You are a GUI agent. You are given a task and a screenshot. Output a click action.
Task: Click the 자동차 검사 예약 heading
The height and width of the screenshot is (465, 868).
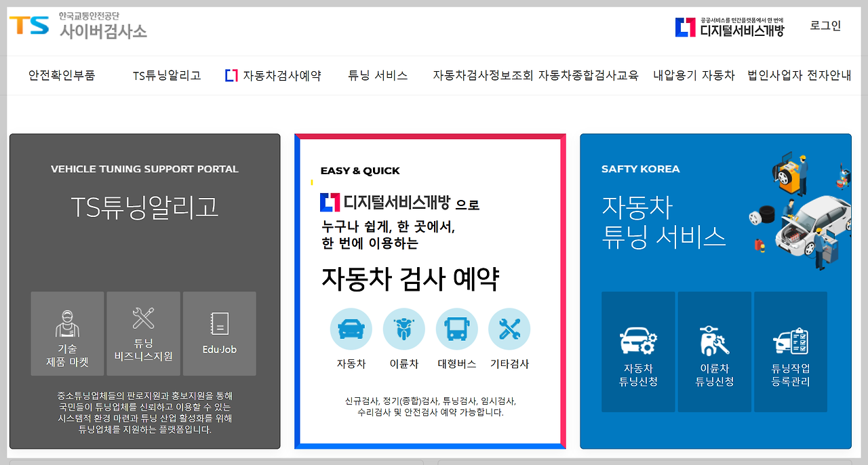(x=410, y=278)
